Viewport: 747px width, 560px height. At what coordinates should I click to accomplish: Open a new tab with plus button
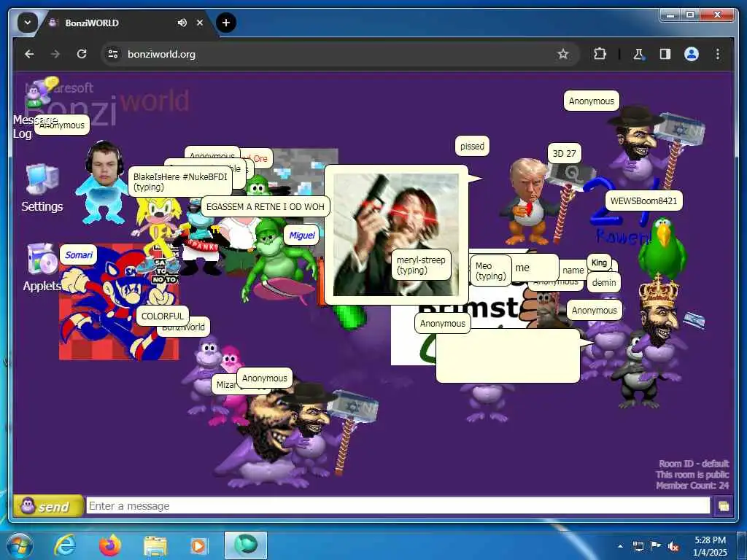tap(226, 23)
